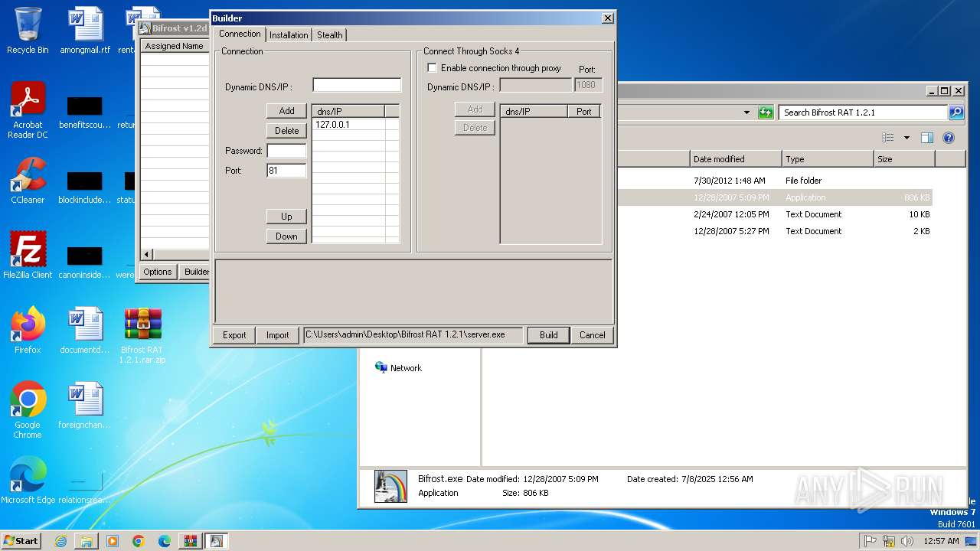Click Edge icon in taskbar
The height and width of the screenshot is (551, 980).
click(165, 541)
